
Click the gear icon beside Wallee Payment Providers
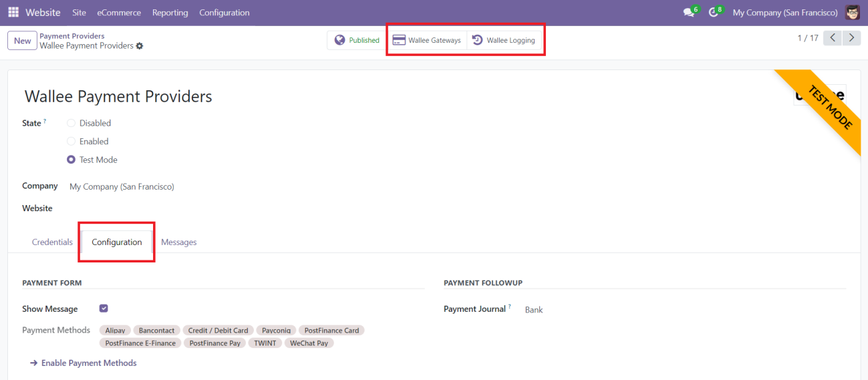[140, 46]
